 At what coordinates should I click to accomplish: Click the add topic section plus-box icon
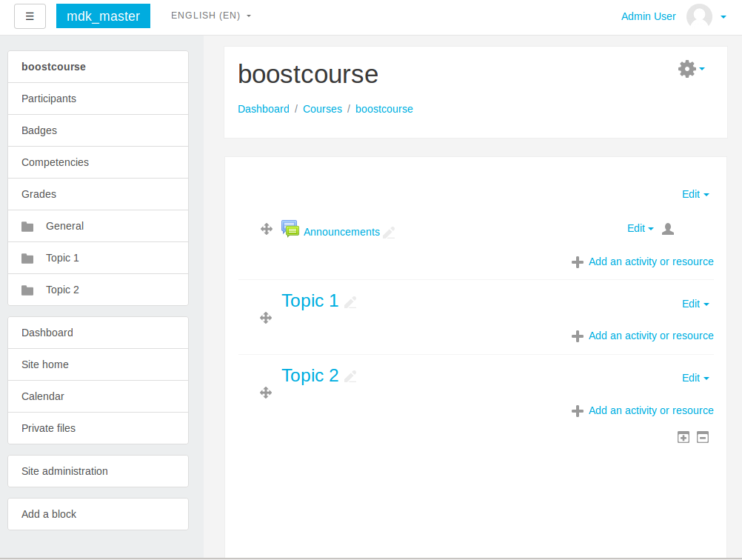click(683, 437)
